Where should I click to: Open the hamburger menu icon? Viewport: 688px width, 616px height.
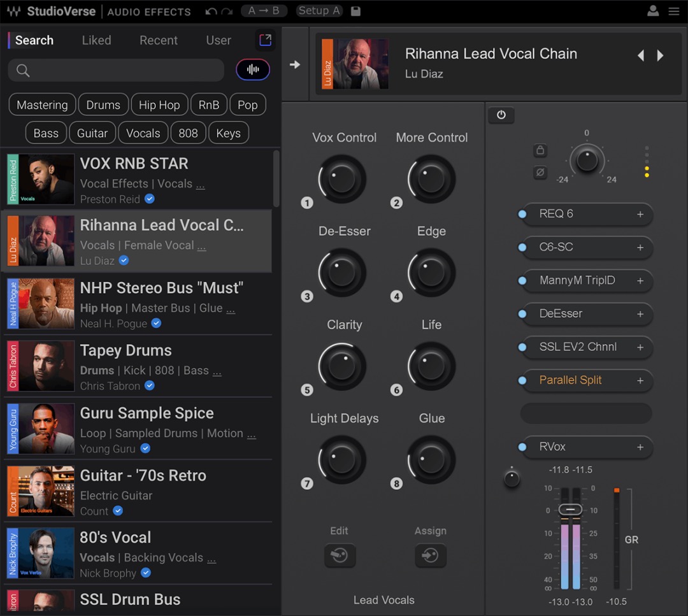pos(674,11)
